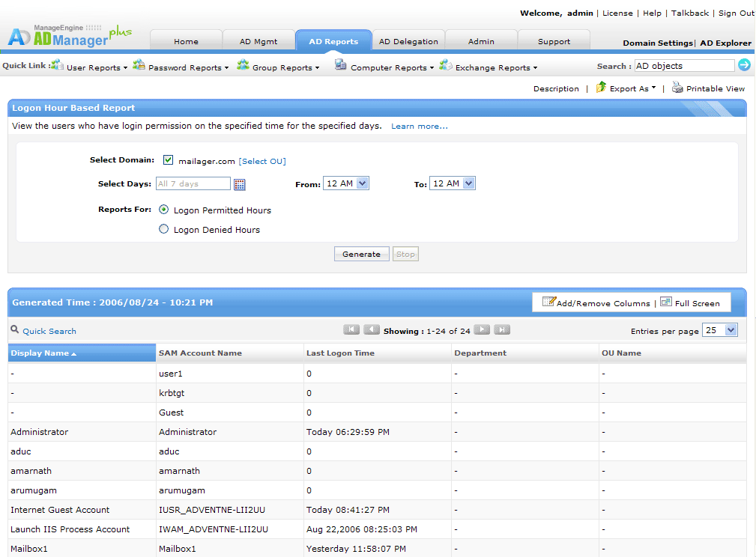Expand the Group Reports quick link menu
The width and height of the screenshot is (756, 557).
point(317,68)
